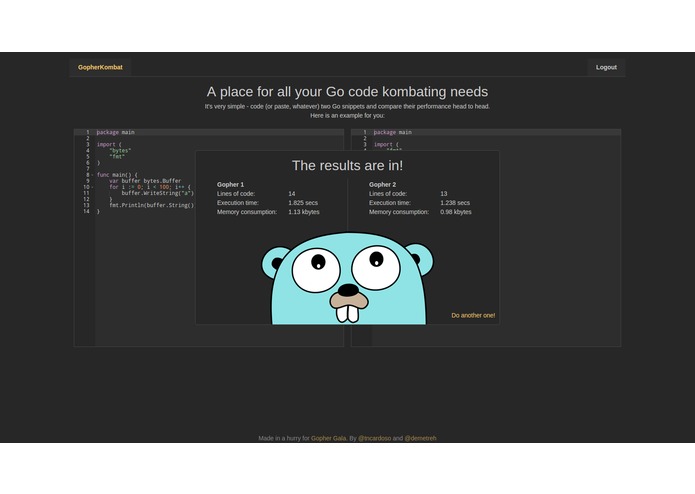
Task: Click the '"bytes"' import line in left editor
Action: tap(120, 151)
